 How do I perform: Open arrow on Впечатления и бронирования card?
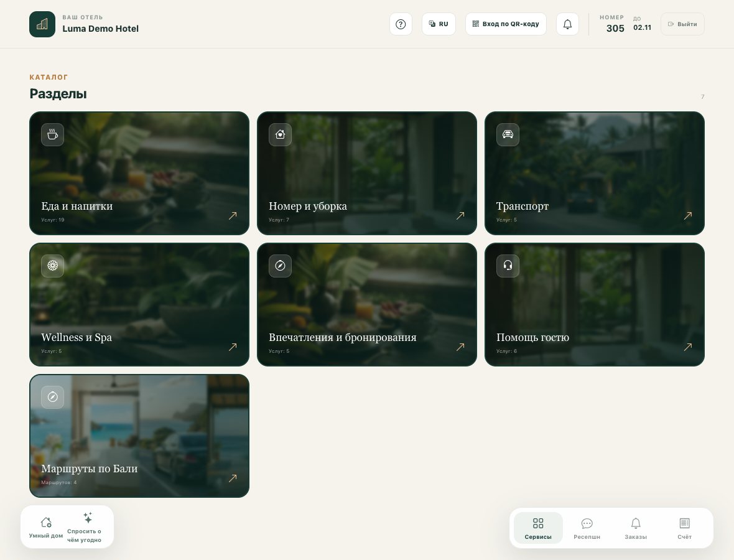point(460,347)
